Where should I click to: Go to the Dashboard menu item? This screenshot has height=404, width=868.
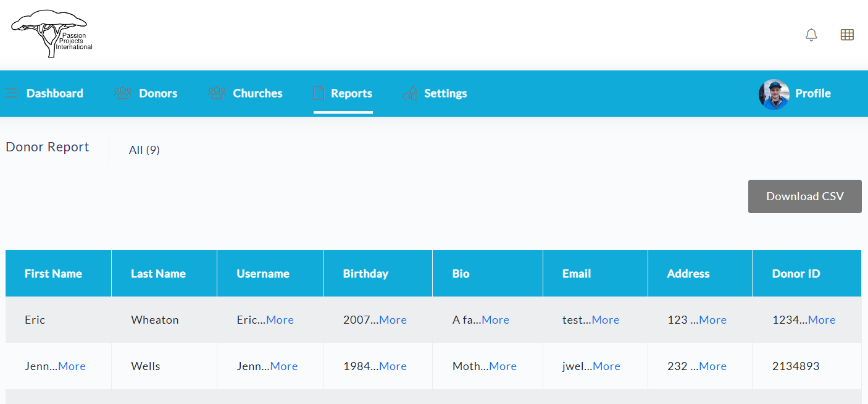54,93
